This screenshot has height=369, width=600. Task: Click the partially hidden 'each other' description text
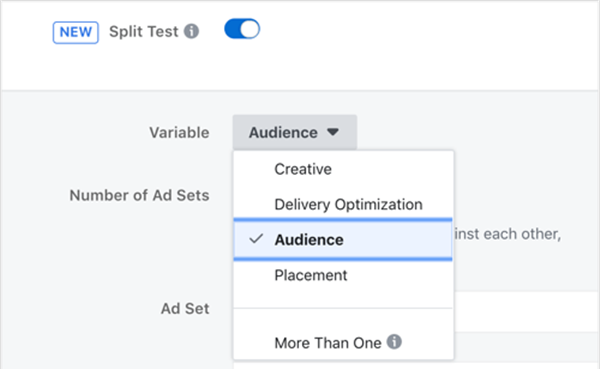pyautogui.click(x=508, y=234)
